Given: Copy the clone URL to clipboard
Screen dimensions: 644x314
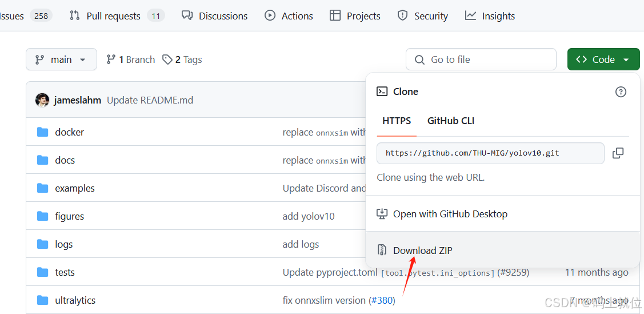Looking at the screenshot, I should (x=618, y=153).
